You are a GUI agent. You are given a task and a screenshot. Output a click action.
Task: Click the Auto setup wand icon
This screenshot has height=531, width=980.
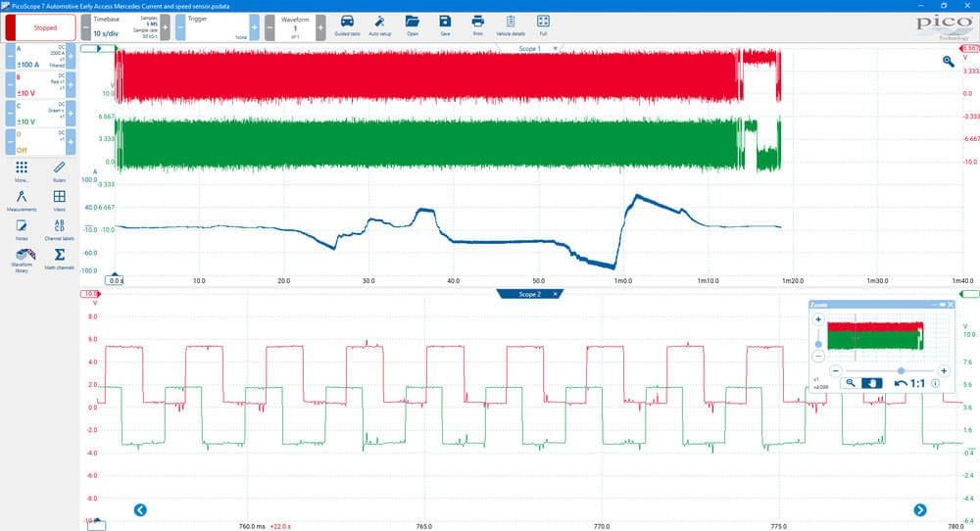[x=379, y=25]
